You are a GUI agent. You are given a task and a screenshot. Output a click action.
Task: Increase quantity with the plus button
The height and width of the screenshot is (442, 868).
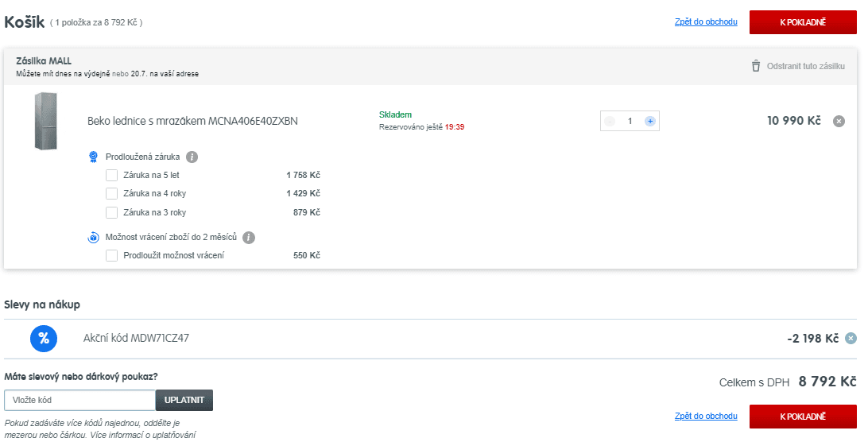[650, 122]
